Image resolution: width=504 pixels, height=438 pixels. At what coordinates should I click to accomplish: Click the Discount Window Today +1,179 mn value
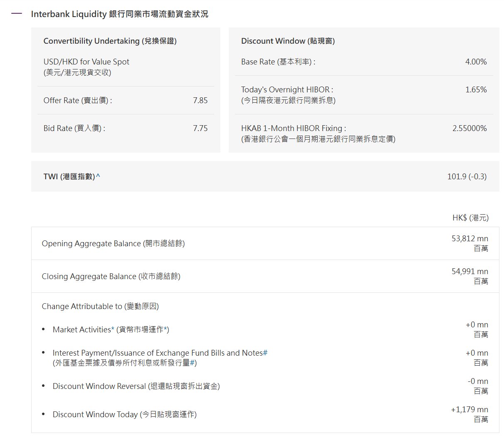469,409
